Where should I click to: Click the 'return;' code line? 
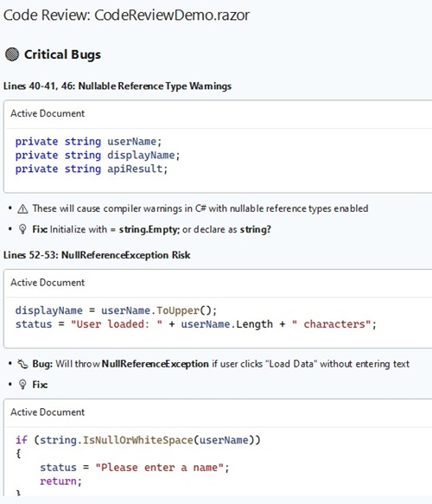61,482
